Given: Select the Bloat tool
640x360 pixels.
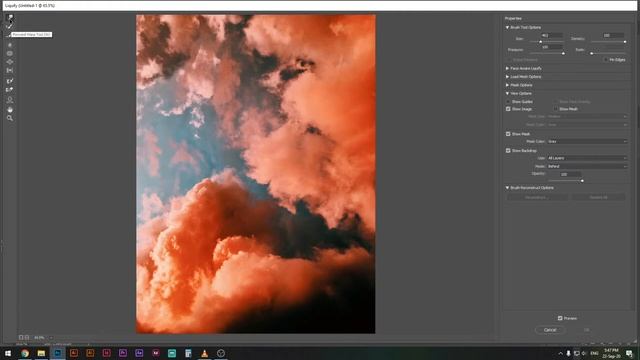Looking at the screenshot, I should (x=10, y=62).
